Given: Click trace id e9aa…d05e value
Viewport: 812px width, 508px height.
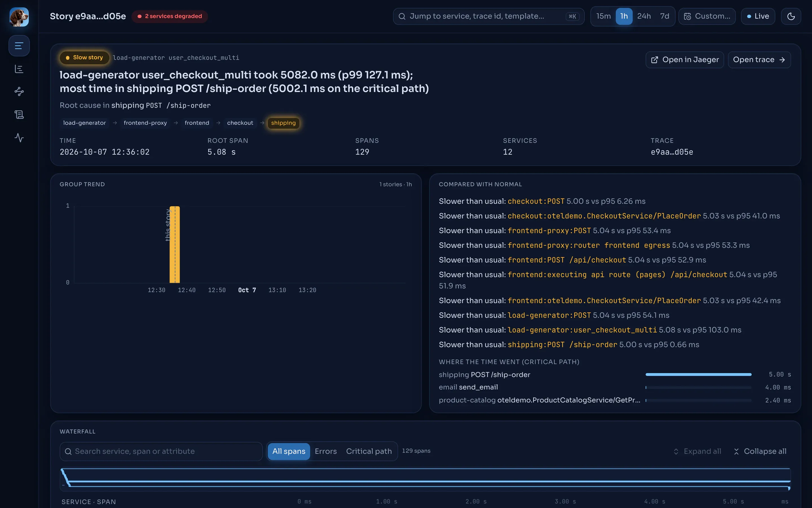Looking at the screenshot, I should coord(672,152).
